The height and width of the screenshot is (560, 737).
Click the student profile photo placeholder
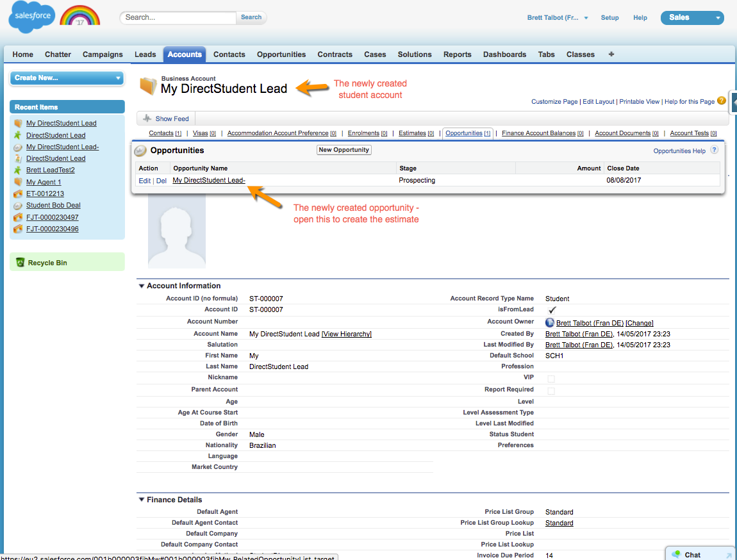(177, 231)
